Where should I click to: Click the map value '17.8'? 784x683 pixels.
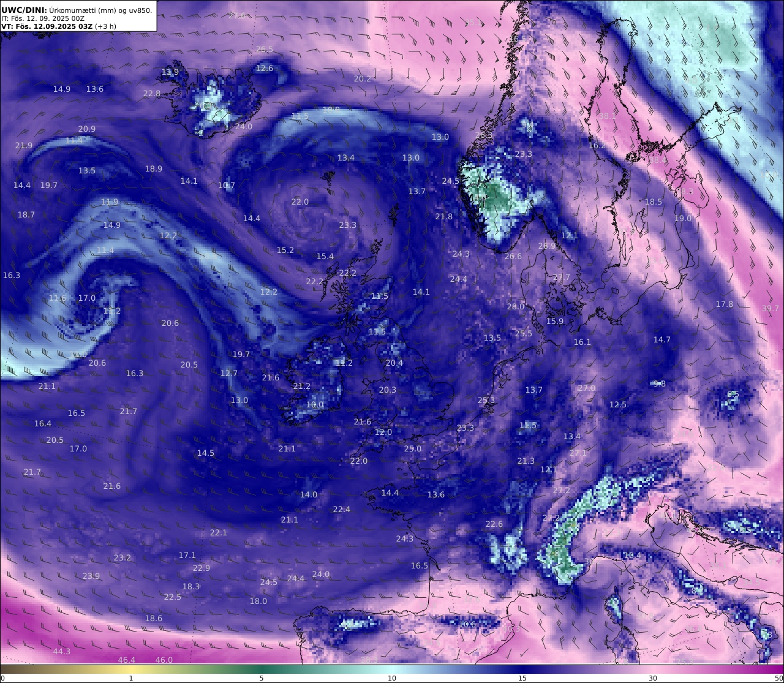(x=725, y=304)
